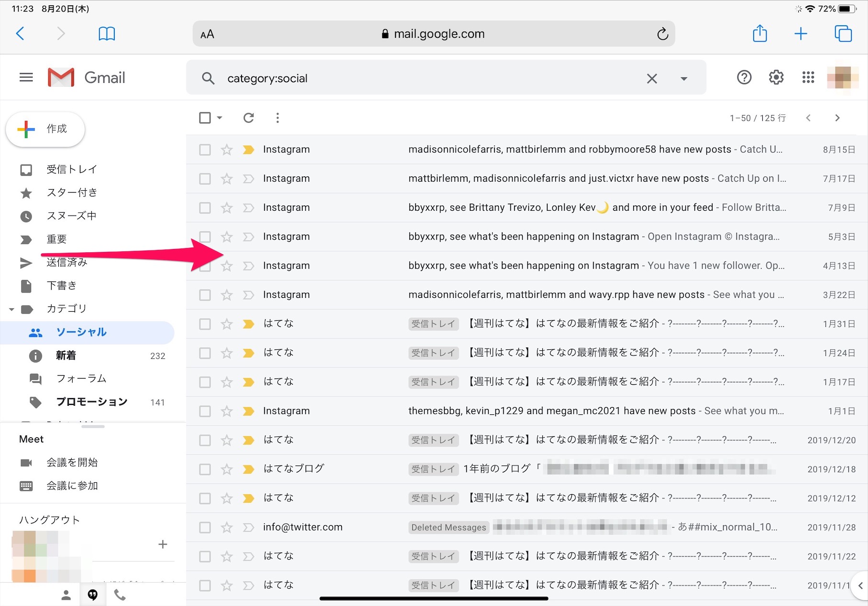Select checkbox for はてなブログ email
868x606 pixels.
(x=205, y=469)
